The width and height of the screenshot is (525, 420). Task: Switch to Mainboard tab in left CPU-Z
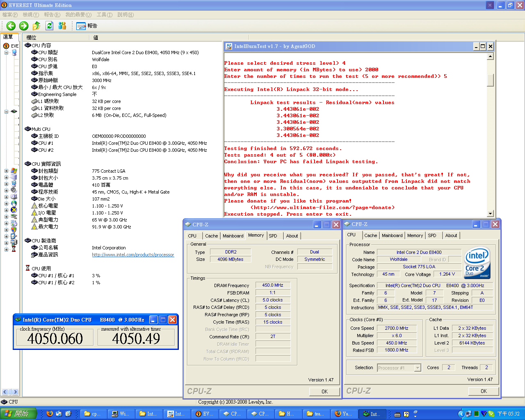coord(233,236)
